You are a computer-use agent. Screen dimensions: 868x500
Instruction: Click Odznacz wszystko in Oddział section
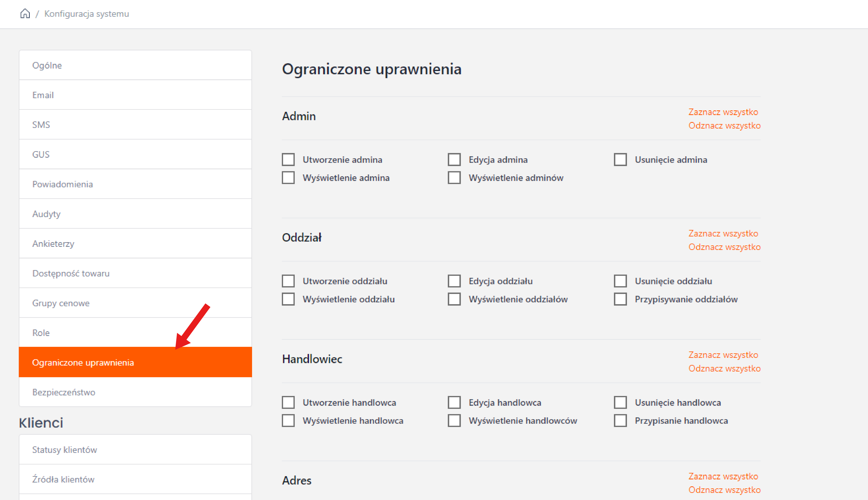point(724,247)
